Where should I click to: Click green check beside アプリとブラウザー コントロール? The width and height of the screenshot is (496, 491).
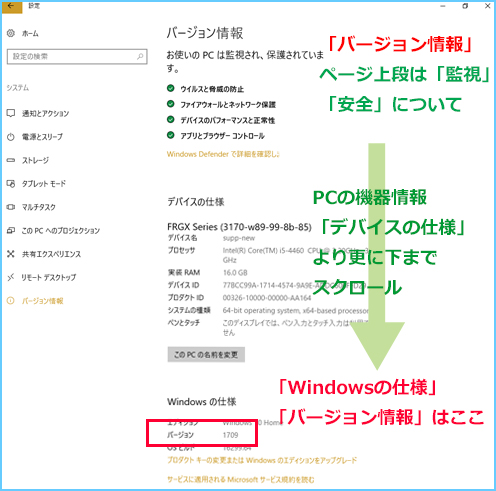coord(171,135)
